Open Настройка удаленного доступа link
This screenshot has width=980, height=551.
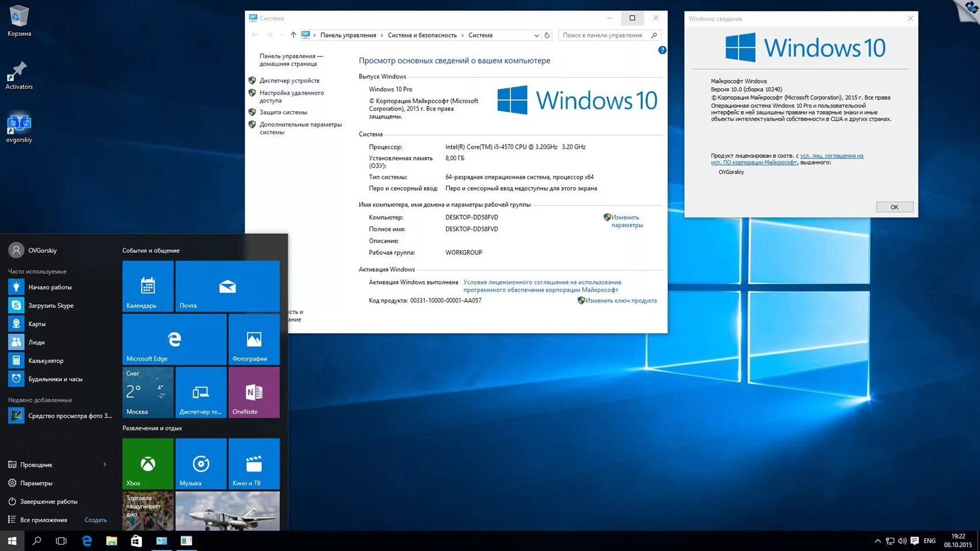pyautogui.click(x=292, y=96)
